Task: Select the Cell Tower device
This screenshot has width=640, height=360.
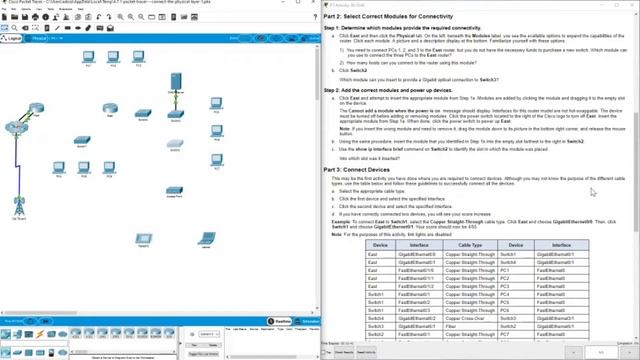Action: coord(19,207)
